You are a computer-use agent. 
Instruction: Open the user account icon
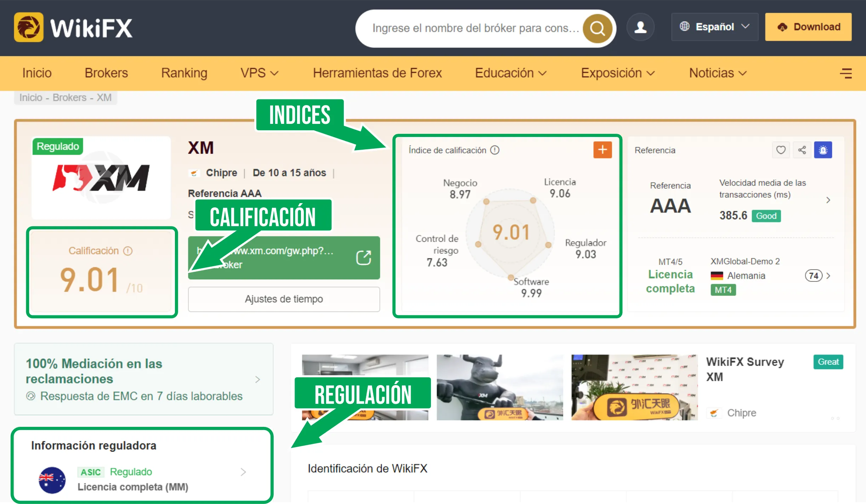[x=640, y=27]
